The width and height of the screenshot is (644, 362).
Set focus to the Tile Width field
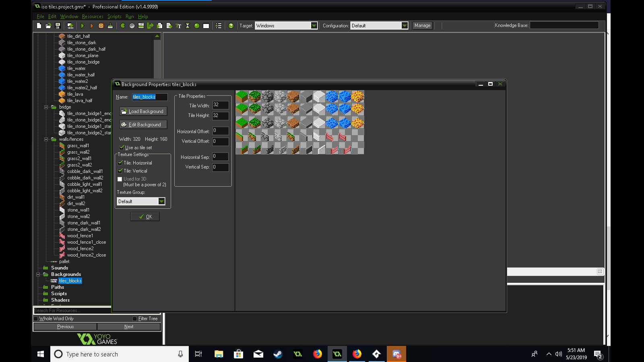pyautogui.click(x=221, y=105)
